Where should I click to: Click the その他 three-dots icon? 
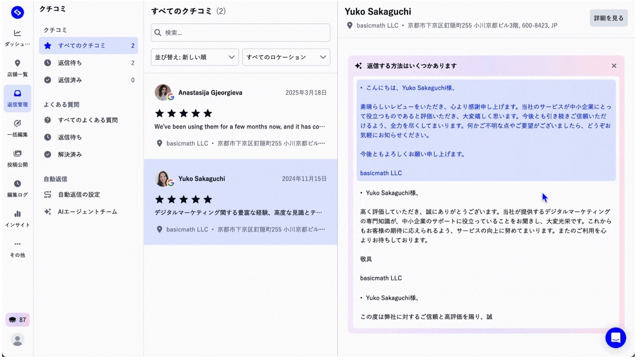(17, 244)
